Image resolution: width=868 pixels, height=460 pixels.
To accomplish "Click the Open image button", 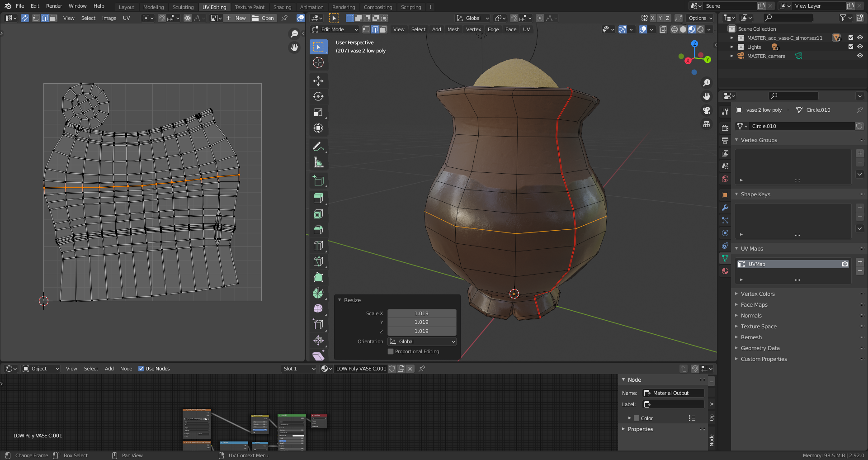I will point(264,18).
